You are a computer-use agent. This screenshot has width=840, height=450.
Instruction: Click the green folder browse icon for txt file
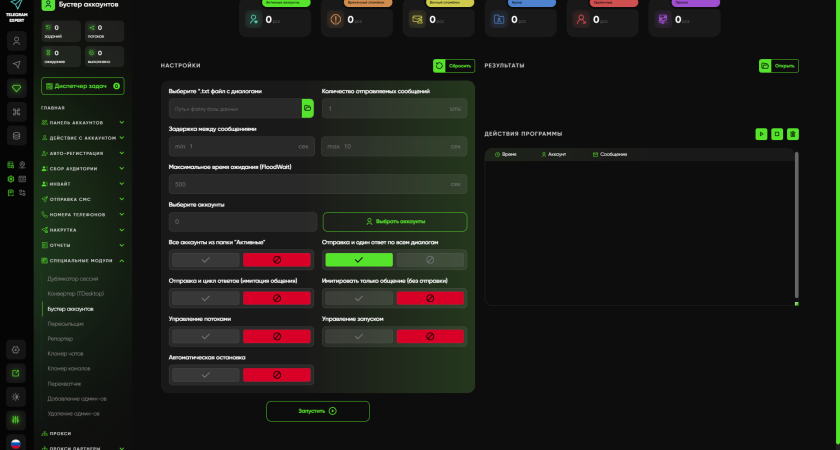(308, 108)
